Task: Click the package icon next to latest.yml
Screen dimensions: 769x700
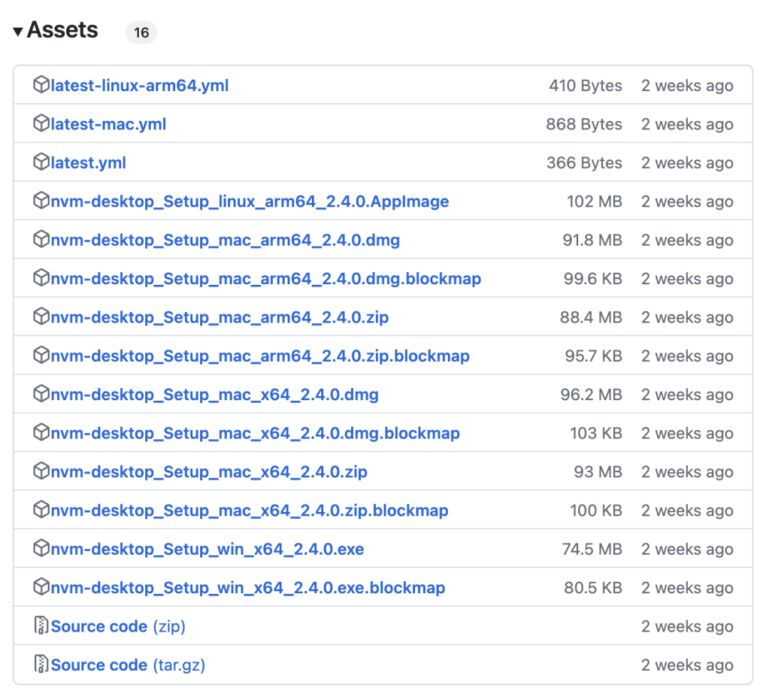Action: [x=41, y=162]
